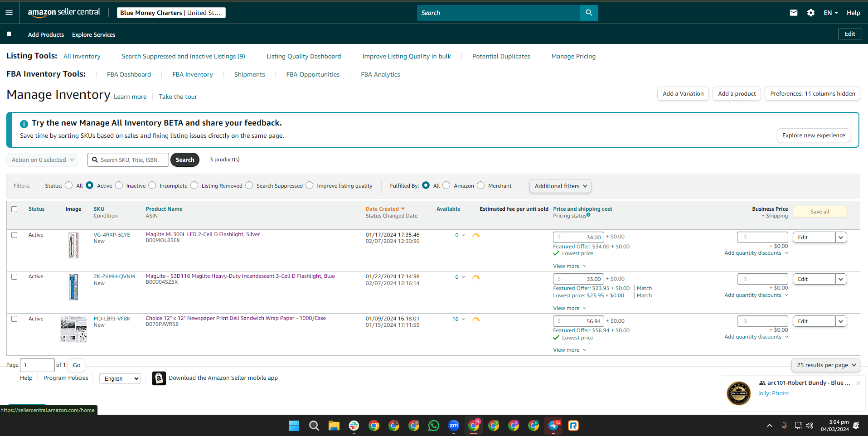Open Zoom from the taskbar
Image resolution: width=868 pixels, height=436 pixels.
tap(454, 426)
